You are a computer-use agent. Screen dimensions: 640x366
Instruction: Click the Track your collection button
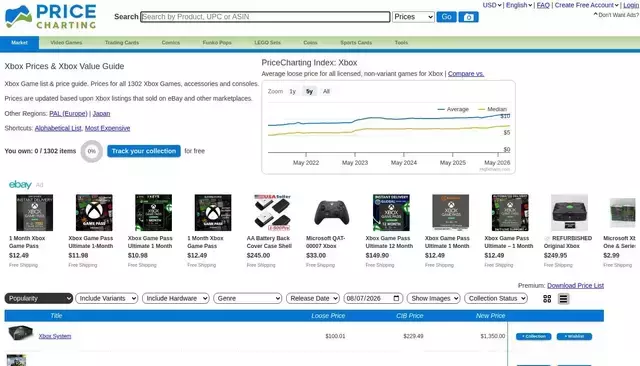(x=144, y=151)
